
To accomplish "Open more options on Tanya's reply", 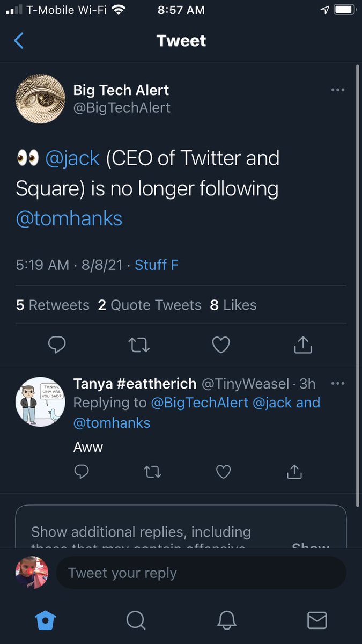I will point(338,384).
